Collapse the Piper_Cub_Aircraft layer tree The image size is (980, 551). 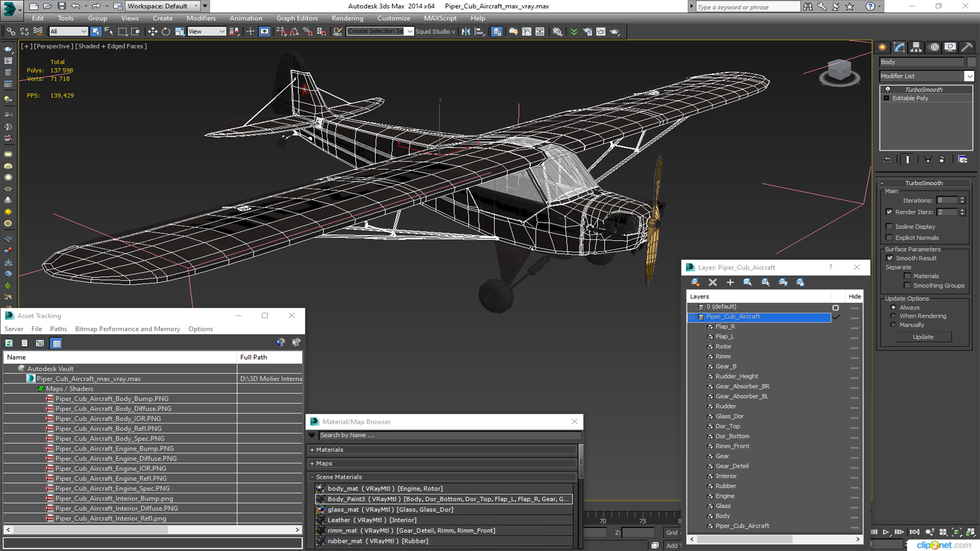[x=692, y=317]
